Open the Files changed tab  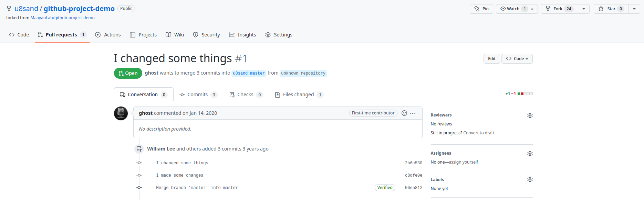click(x=299, y=95)
